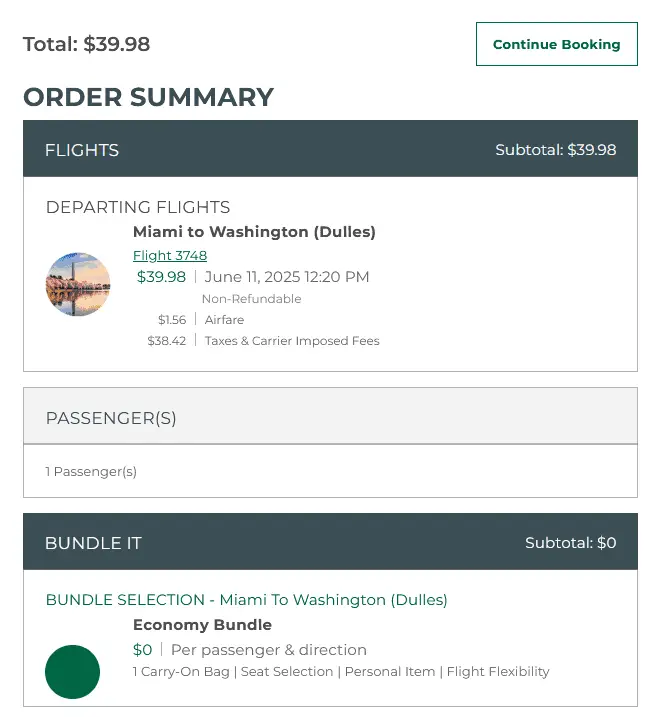The width and height of the screenshot is (653, 717).
Task: Collapse the BUNDLE IT section header
Action: (x=93, y=543)
